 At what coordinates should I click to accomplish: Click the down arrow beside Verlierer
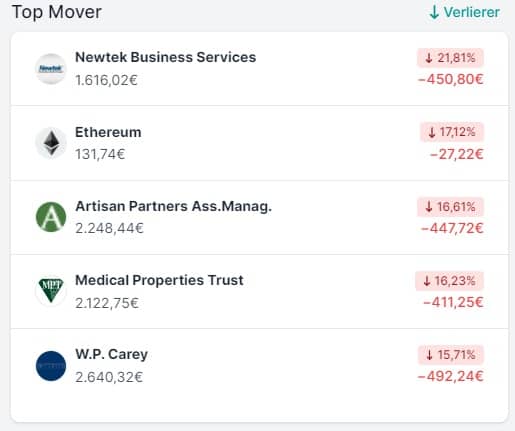(x=434, y=12)
